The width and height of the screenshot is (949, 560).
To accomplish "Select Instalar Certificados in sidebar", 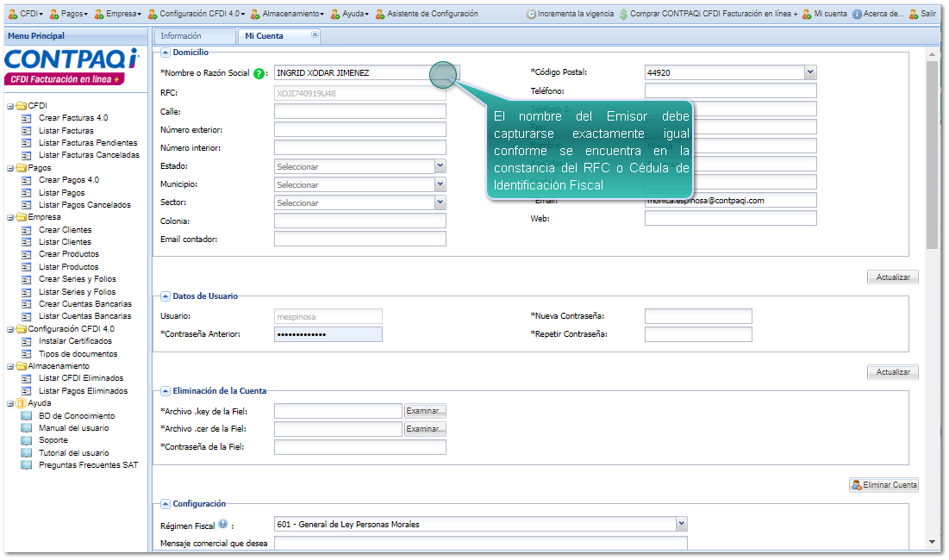I will pos(75,341).
